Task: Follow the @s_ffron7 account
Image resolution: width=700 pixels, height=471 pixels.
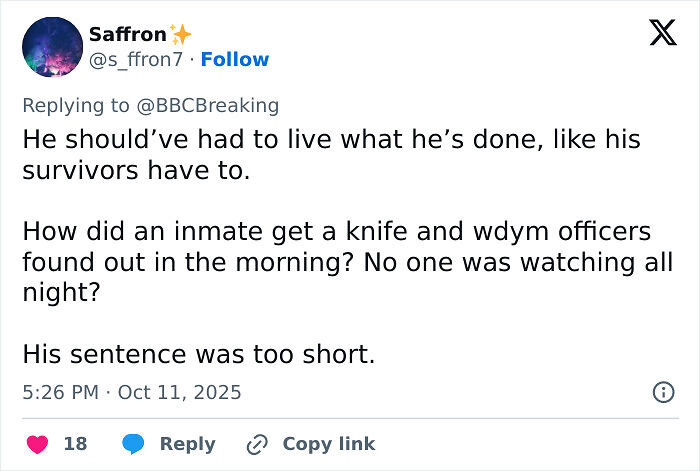Action: [235, 60]
